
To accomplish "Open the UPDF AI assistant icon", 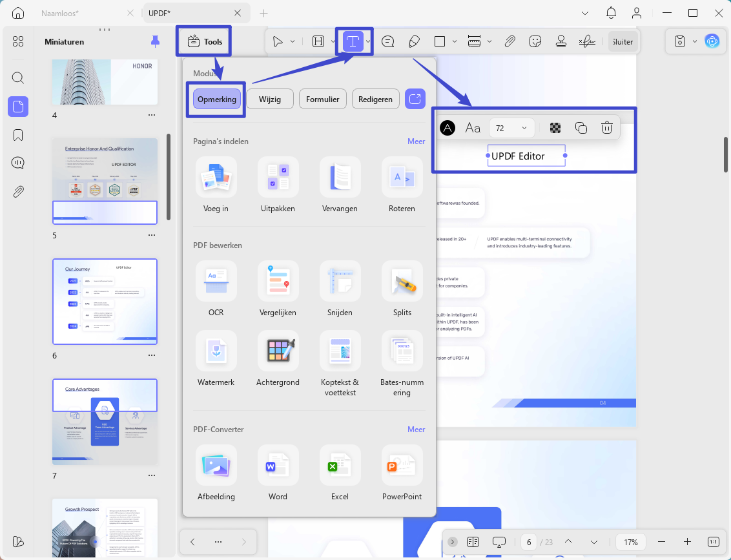I will tap(712, 41).
